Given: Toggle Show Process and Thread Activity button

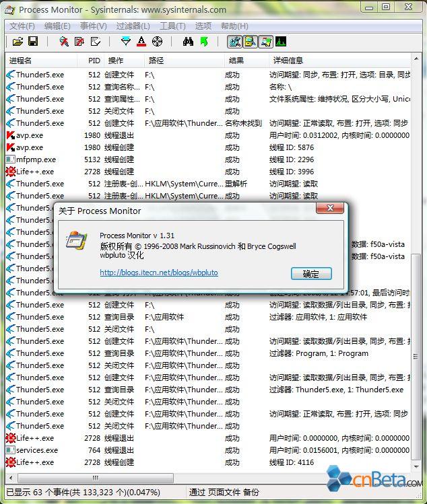Looking at the screenshot, I should [265, 42].
